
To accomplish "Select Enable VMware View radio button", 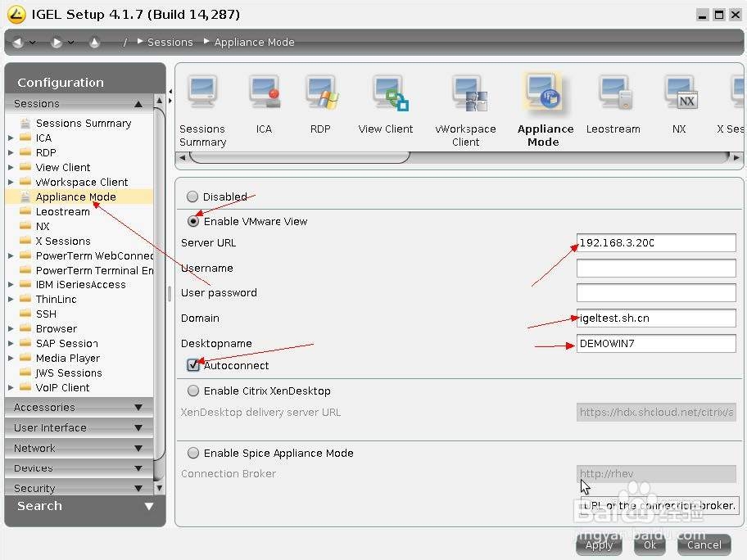I will 193,221.
